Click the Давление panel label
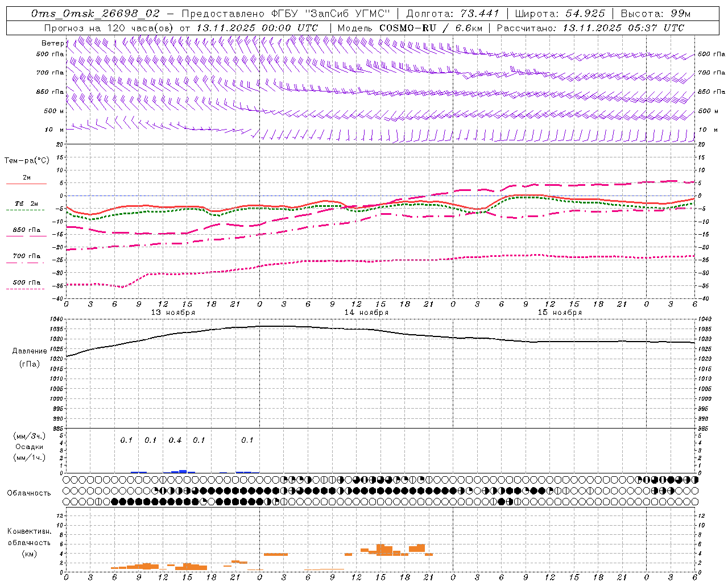This screenshot has width=728, height=582. point(30,351)
